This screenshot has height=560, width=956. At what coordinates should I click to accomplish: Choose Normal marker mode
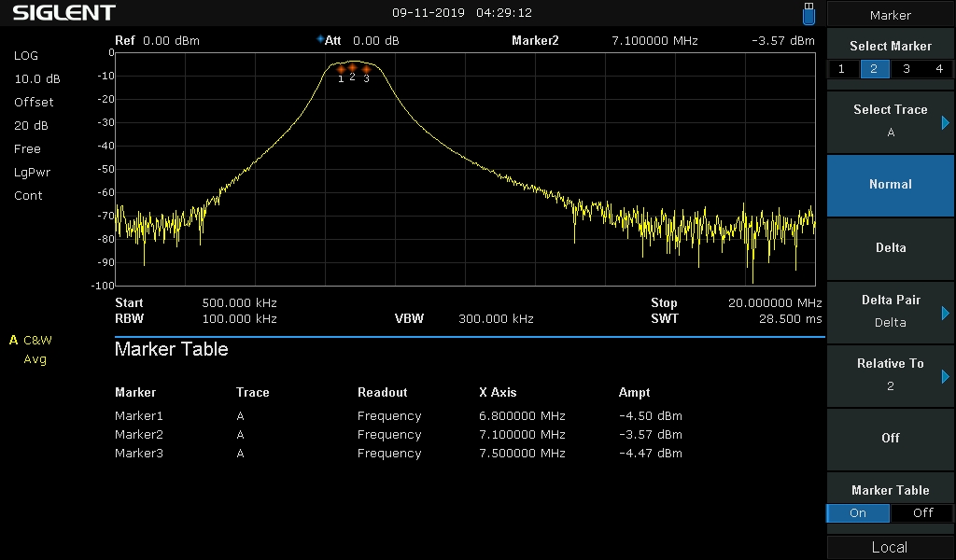890,185
